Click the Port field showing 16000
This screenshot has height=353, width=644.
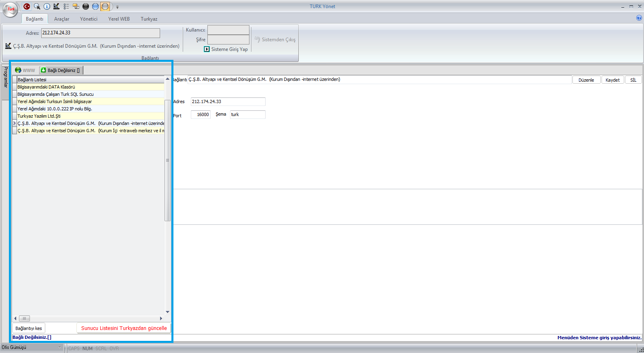(x=201, y=114)
